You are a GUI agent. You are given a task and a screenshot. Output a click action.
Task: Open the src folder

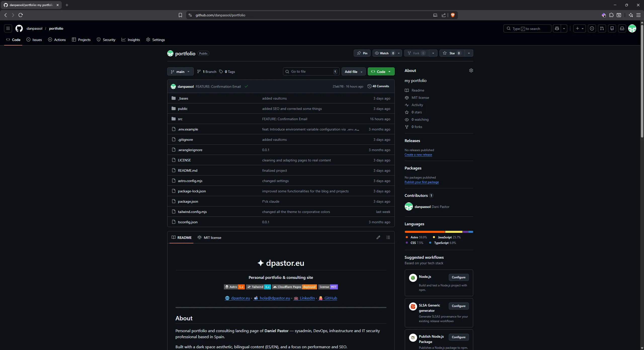pos(180,119)
